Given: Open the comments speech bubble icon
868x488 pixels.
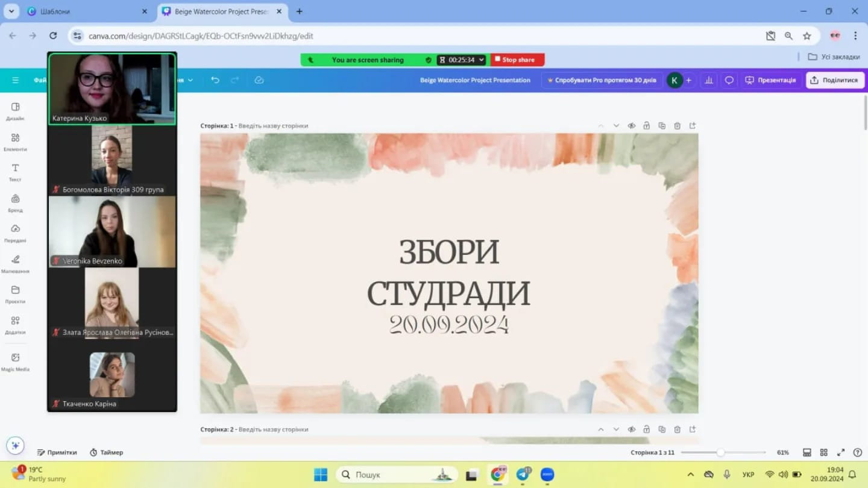Looking at the screenshot, I should [x=729, y=80].
